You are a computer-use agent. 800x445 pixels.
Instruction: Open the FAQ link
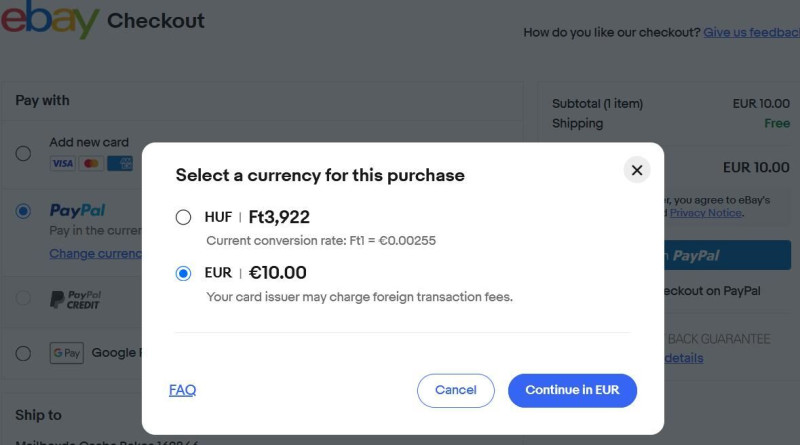[182, 390]
